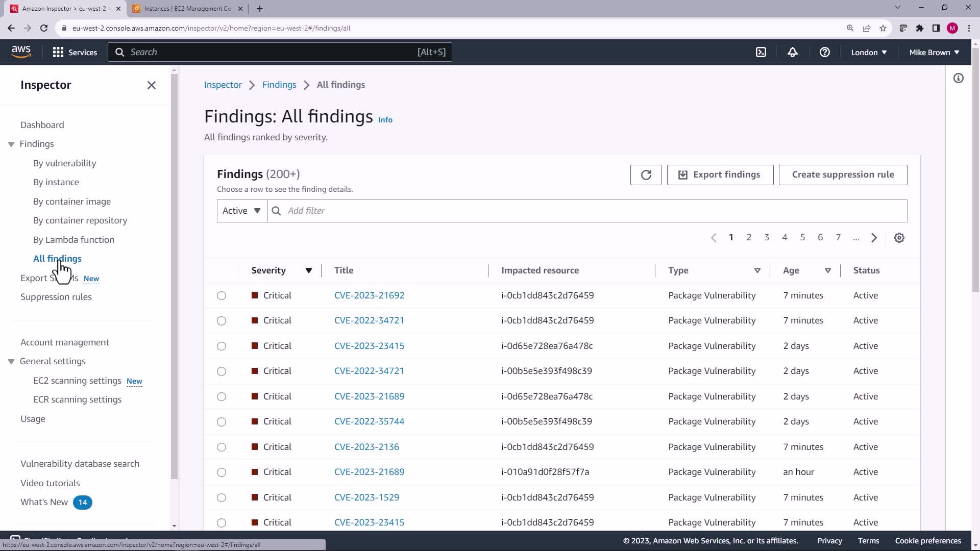The width and height of the screenshot is (980, 551).
Task: Open CVE-2023-2136 finding link
Action: [366, 447]
